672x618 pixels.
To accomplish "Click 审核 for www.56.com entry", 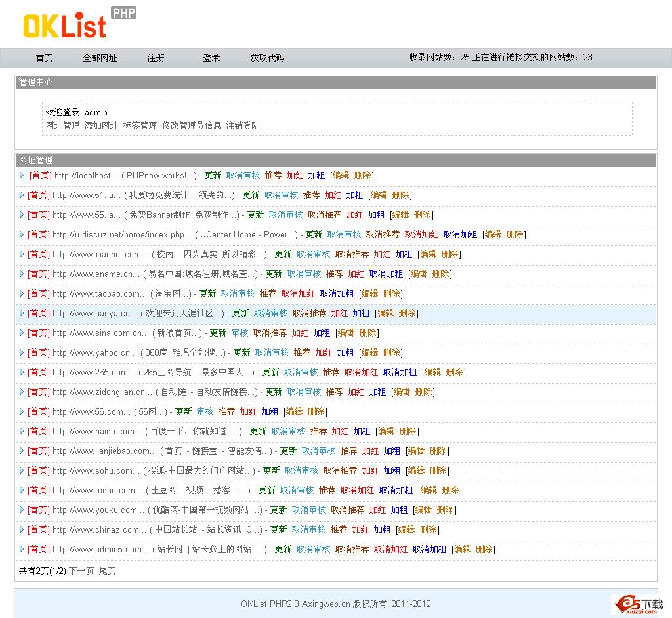I will [205, 412].
